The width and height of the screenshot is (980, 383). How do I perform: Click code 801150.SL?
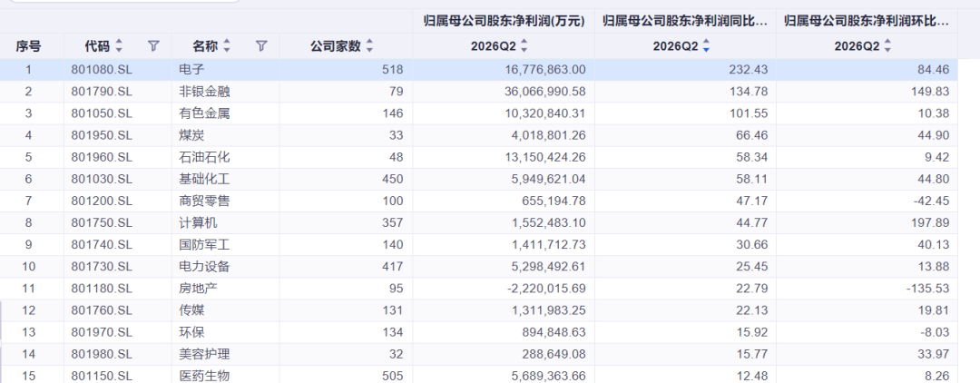(x=102, y=376)
